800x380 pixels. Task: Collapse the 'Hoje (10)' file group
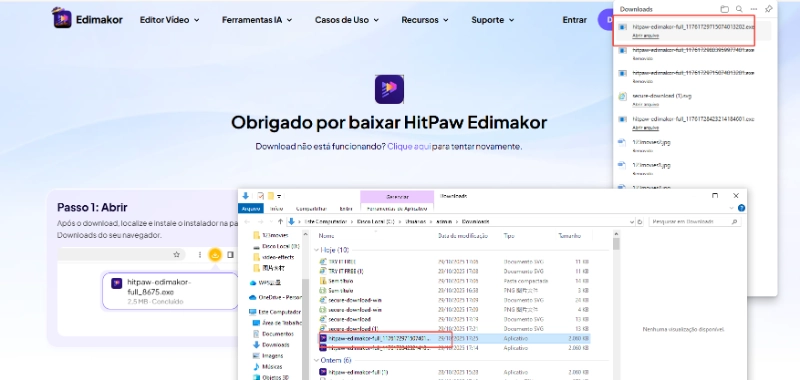316,250
